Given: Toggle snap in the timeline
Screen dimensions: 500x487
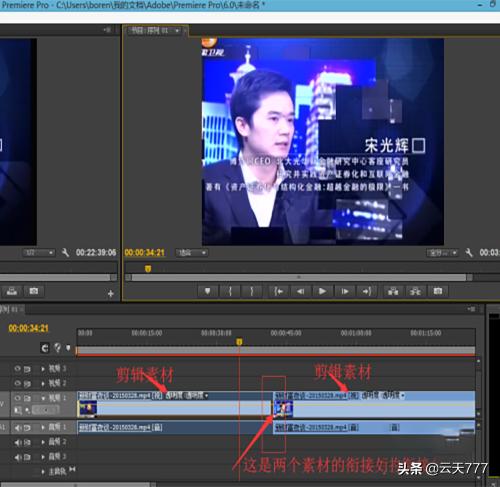Looking at the screenshot, I should [x=45, y=348].
